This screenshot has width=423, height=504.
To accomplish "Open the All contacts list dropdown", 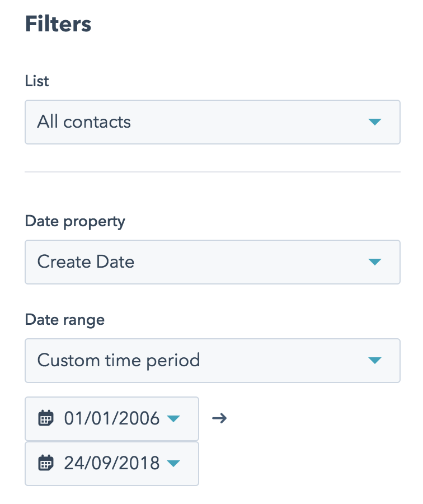I will pyautogui.click(x=213, y=122).
